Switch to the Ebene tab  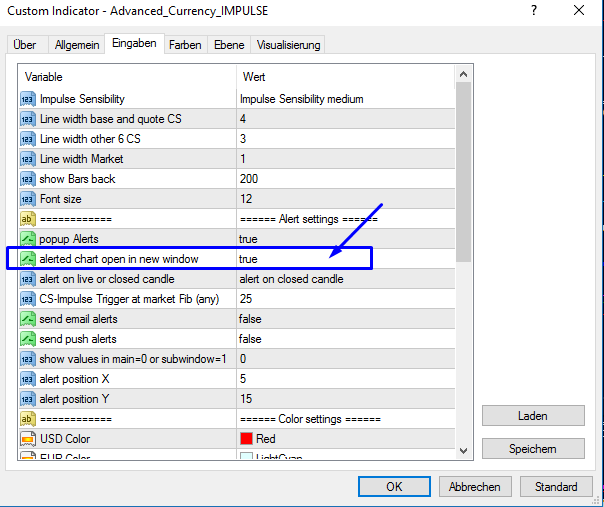(x=229, y=45)
